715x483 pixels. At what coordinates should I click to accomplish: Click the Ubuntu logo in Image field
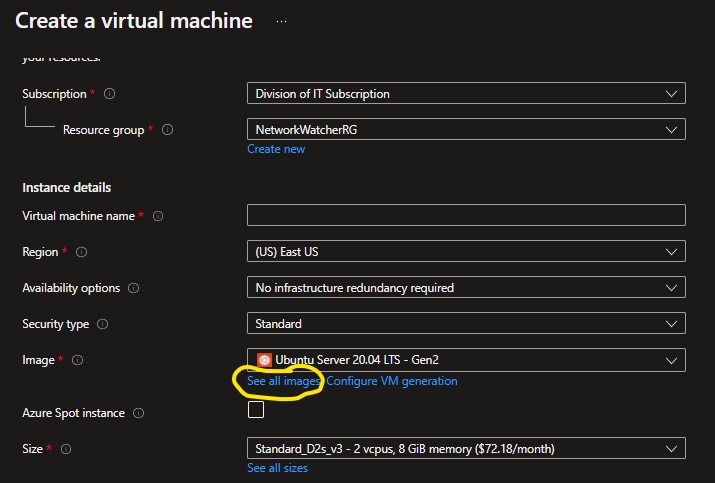(x=264, y=360)
